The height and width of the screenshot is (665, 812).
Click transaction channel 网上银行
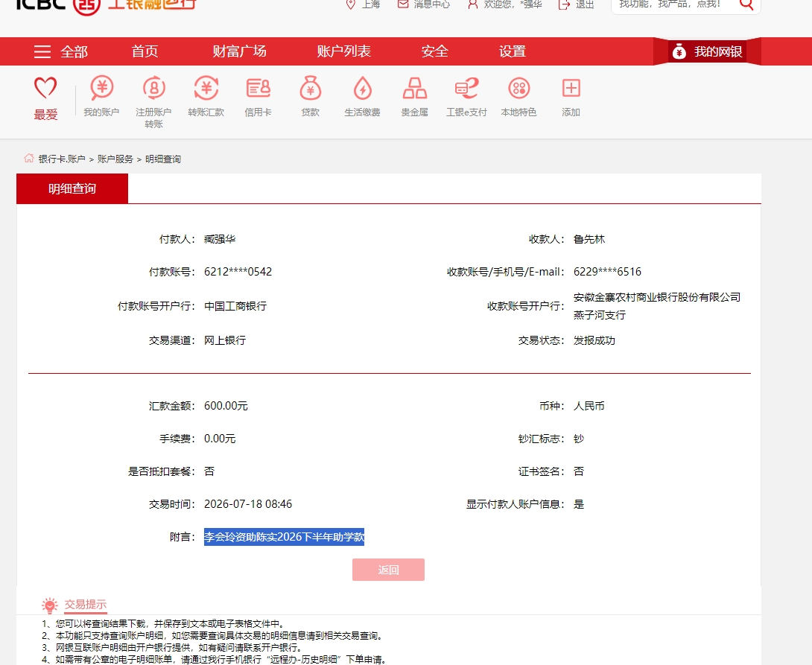225,340
